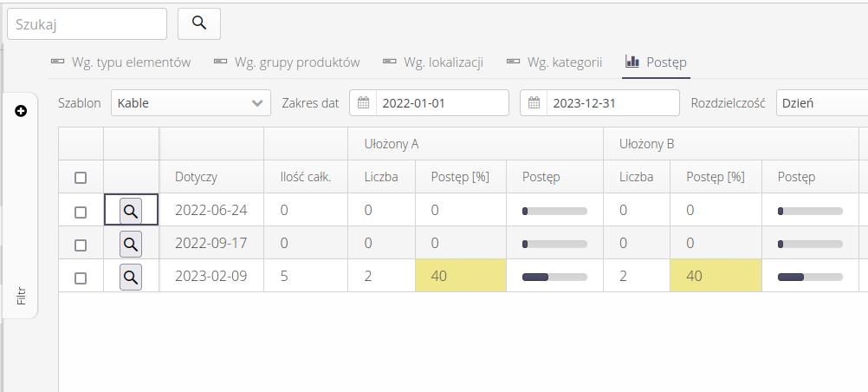Click Ułożony A progress bar for 2022-06-24
This screenshot has height=392, width=868.
554,212
